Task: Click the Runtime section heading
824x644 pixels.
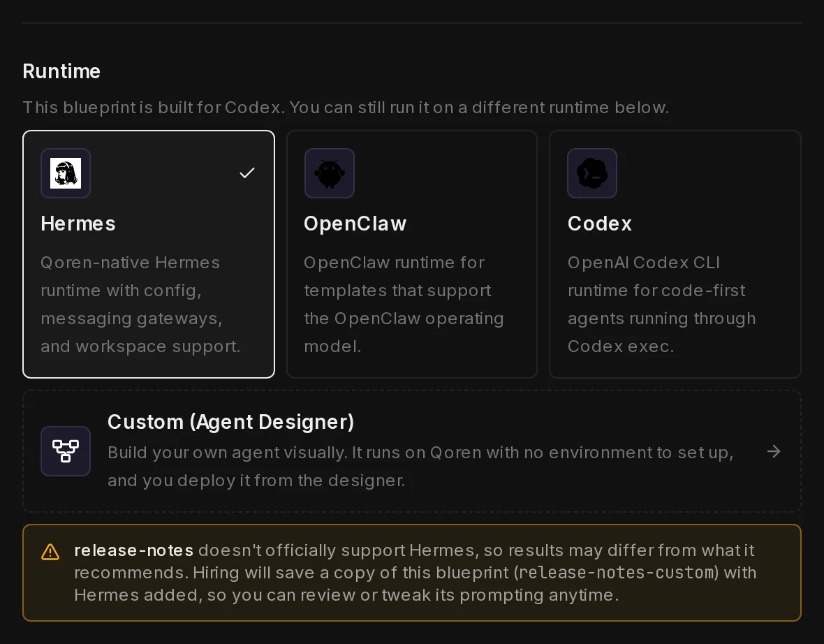Action: pos(61,71)
